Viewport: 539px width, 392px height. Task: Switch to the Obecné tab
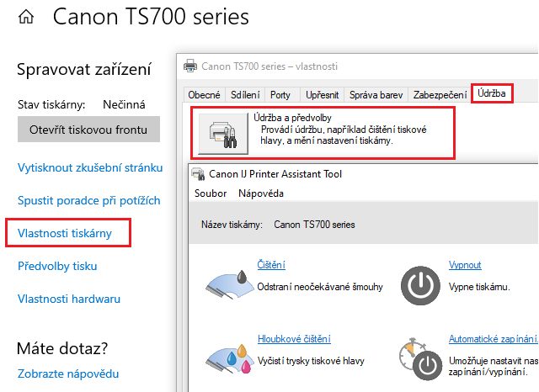pyautogui.click(x=204, y=95)
